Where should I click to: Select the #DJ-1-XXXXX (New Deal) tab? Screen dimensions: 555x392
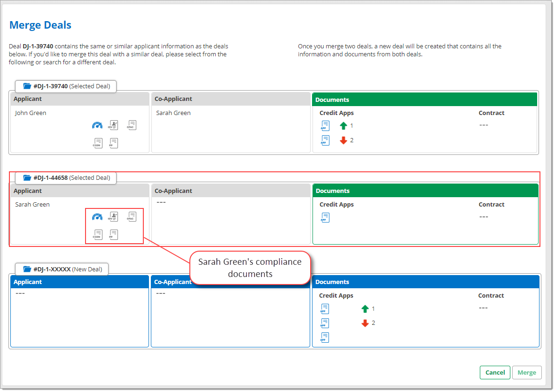(62, 269)
